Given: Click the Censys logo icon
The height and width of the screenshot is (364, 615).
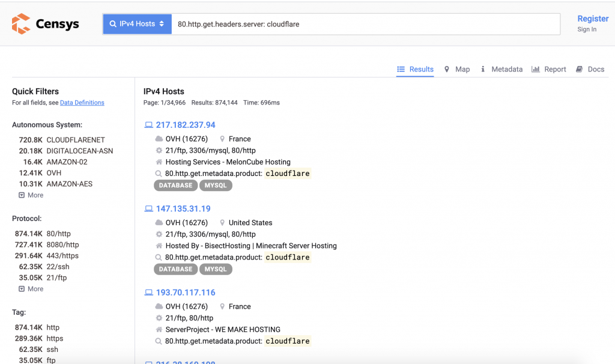Looking at the screenshot, I should [x=21, y=24].
